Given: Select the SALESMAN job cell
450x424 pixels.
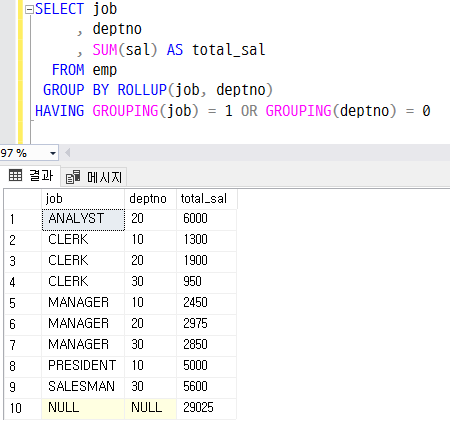Looking at the screenshot, I should pyautogui.click(x=83, y=387).
